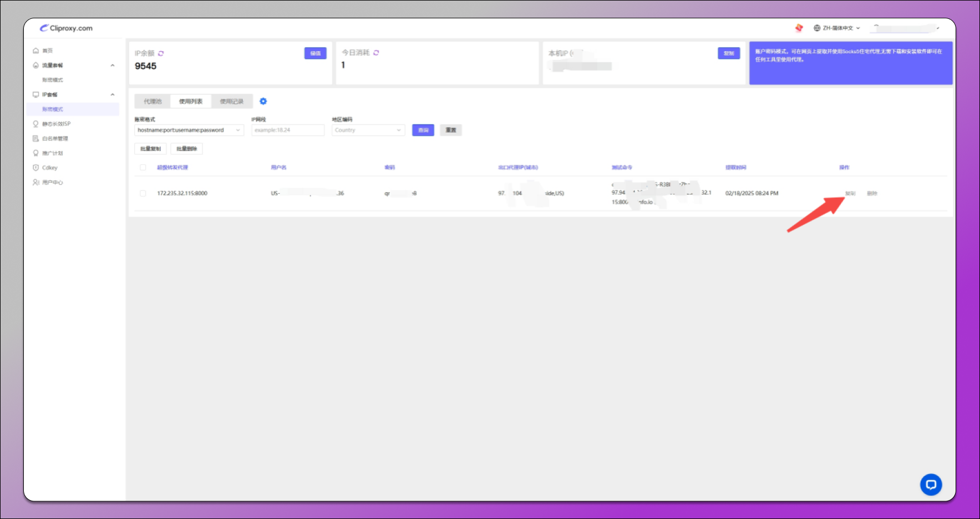Select highlighted 账密模式 under IP套餐
The width and height of the screenshot is (980, 519).
tap(73, 109)
